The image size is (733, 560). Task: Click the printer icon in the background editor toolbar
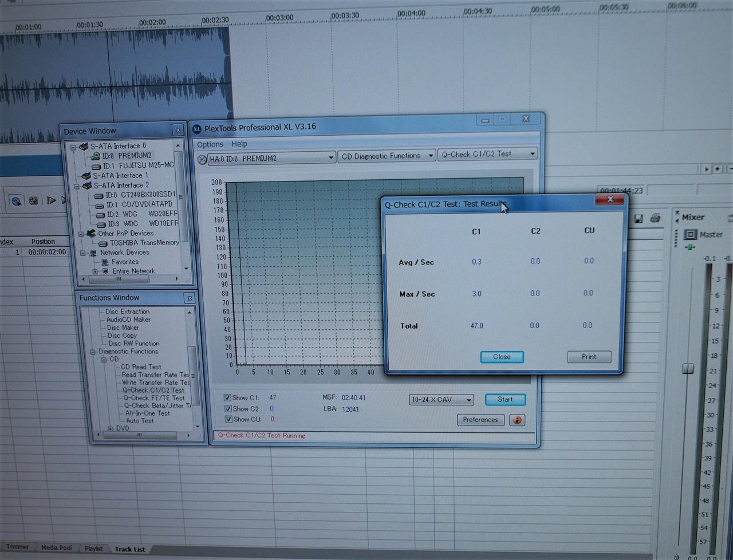(655, 218)
